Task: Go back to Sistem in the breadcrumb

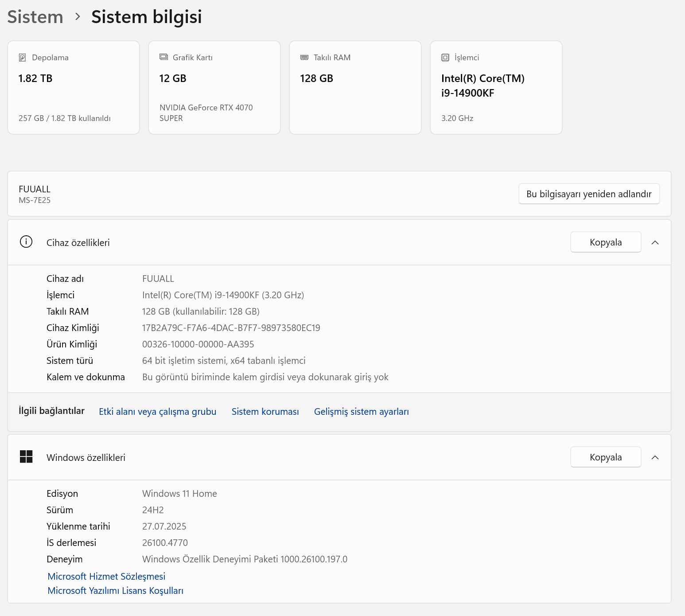Action: click(35, 17)
